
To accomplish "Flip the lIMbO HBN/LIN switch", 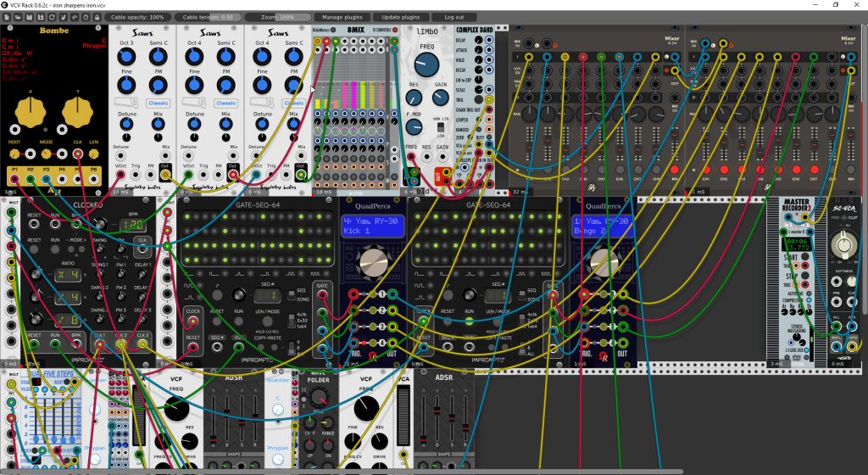I will [x=441, y=127].
